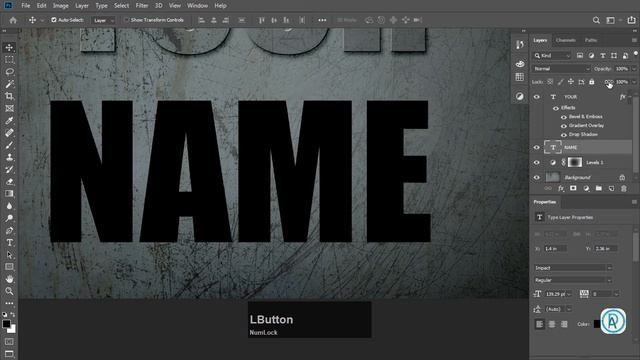640x360 pixels.
Task: Click the Levels 1 layer mask thumbnail
Action: [575, 162]
